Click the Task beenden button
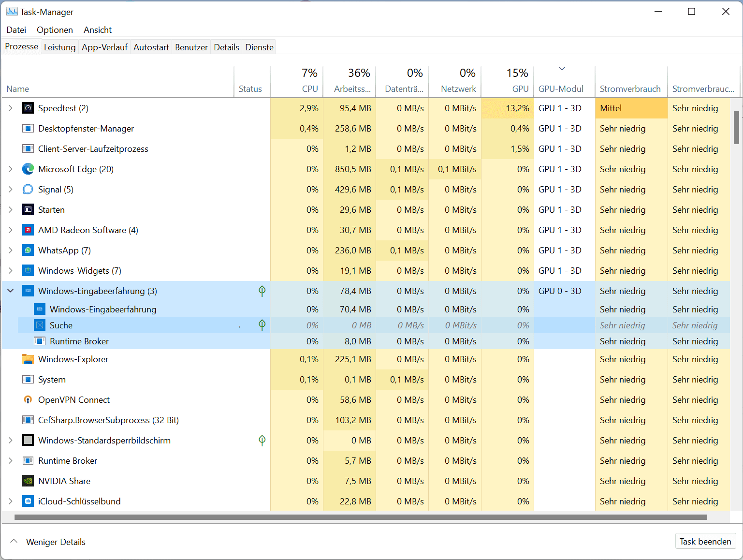This screenshot has height=560, width=743. 705,542
